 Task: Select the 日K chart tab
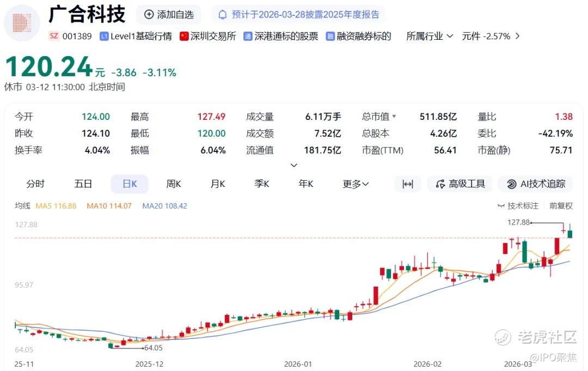pos(130,184)
